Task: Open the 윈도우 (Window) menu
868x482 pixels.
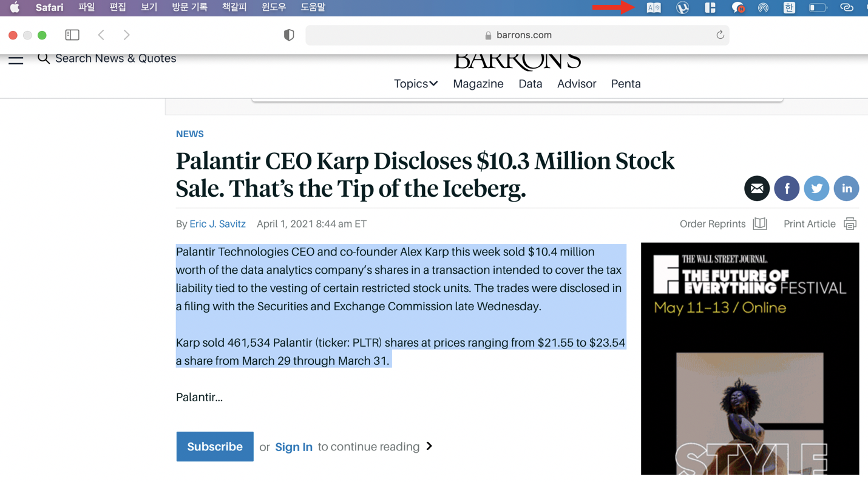Action: (274, 8)
